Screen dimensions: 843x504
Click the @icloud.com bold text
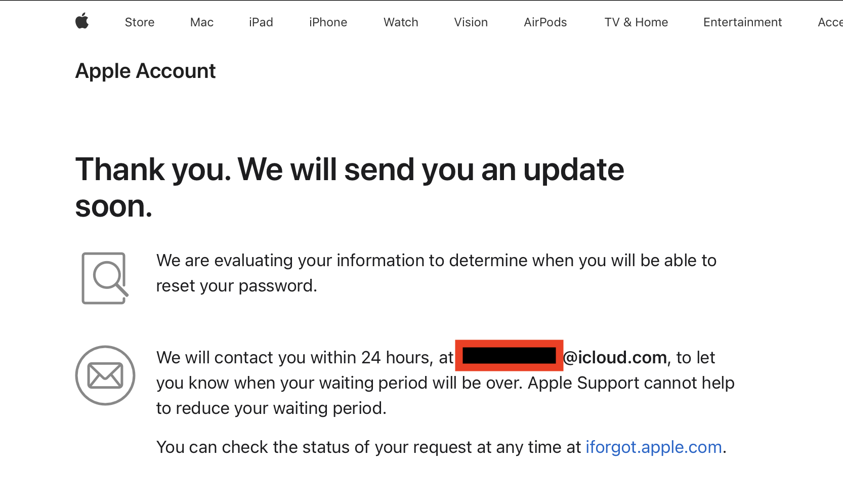(615, 358)
